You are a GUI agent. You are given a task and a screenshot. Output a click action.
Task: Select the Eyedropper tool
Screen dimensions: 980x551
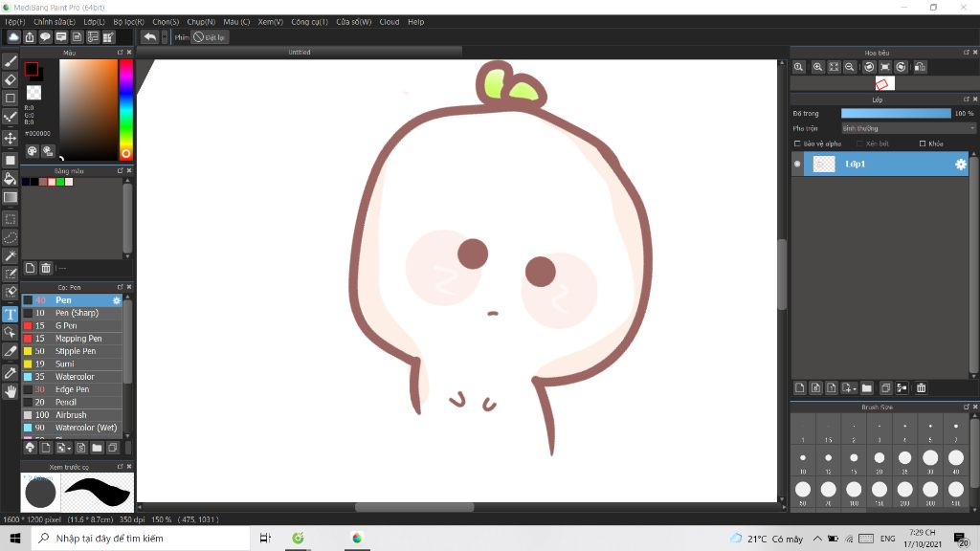[11, 373]
